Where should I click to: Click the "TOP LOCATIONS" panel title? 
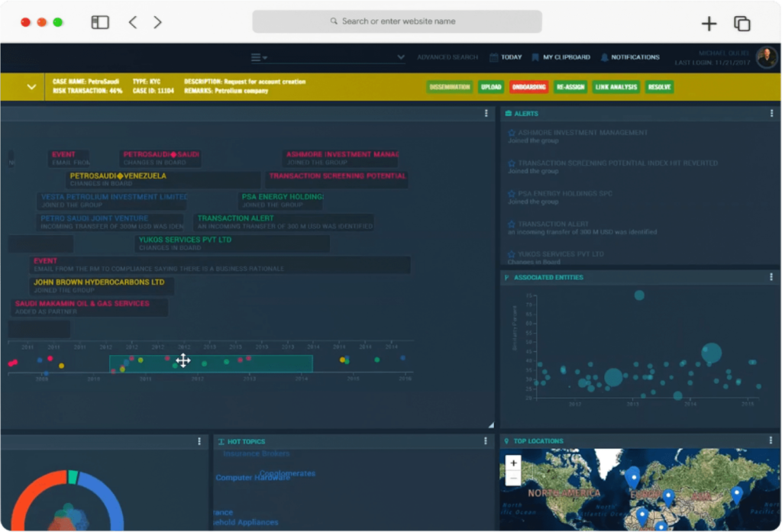538,441
